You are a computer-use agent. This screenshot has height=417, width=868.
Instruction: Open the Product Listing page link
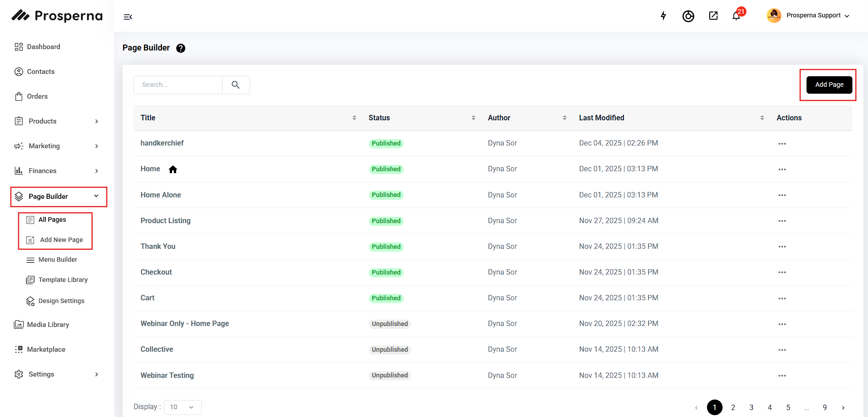coord(166,221)
